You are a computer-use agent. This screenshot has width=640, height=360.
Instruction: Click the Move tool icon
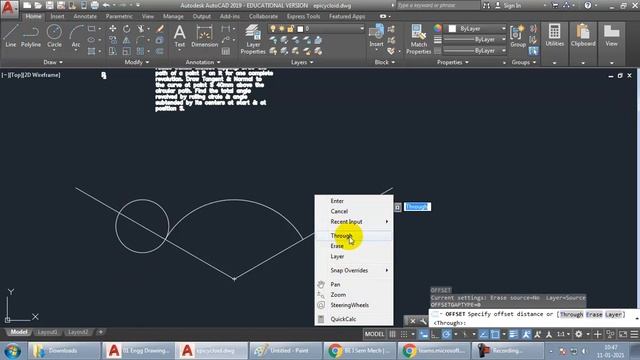click(x=113, y=29)
